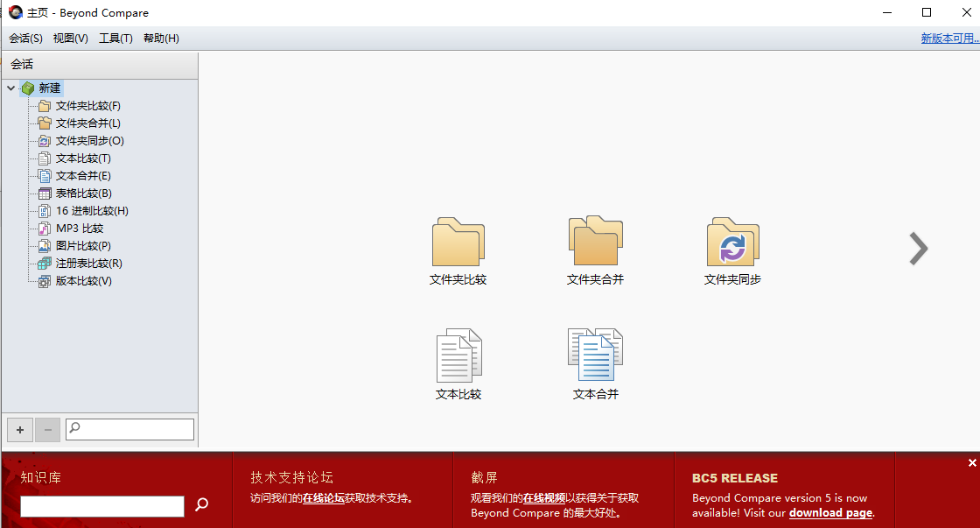This screenshot has height=528, width=980.
Task: Select 文本合并(E) in the tree
Action: click(x=83, y=176)
